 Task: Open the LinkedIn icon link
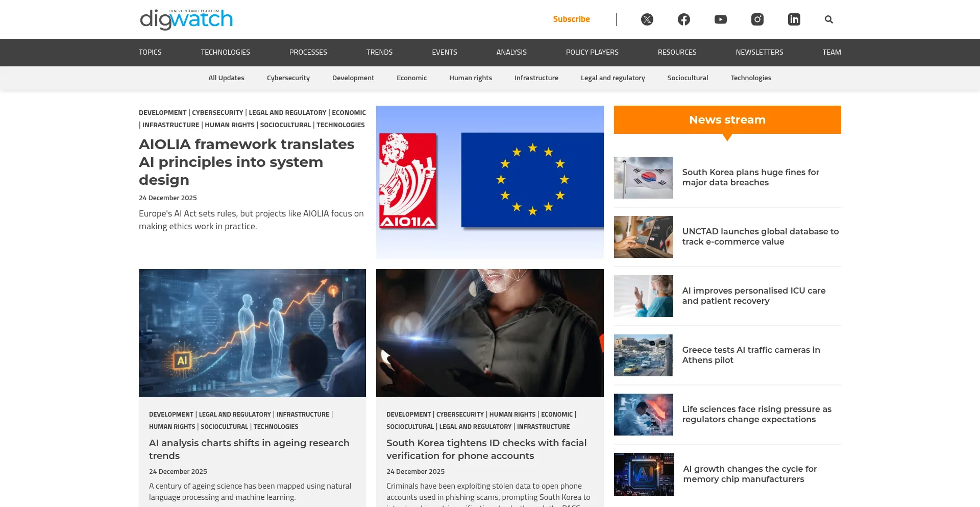point(794,19)
